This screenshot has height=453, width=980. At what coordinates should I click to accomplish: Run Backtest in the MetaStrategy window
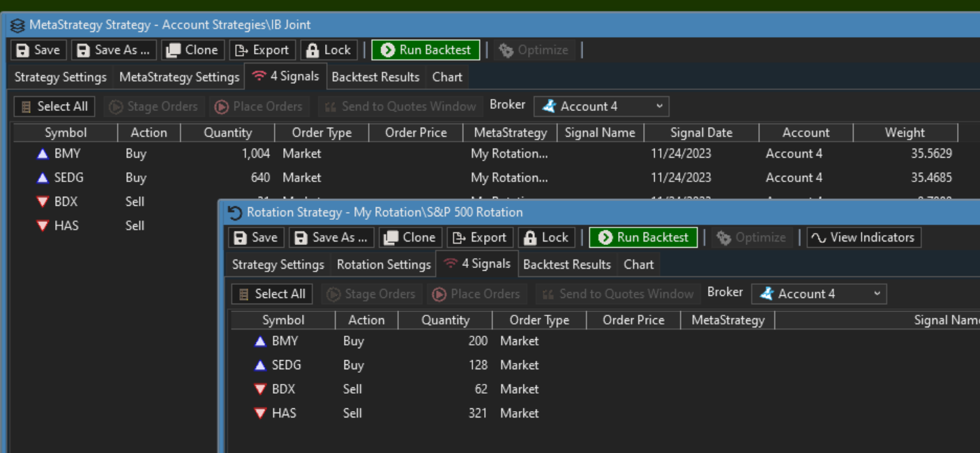pos(425,50)
